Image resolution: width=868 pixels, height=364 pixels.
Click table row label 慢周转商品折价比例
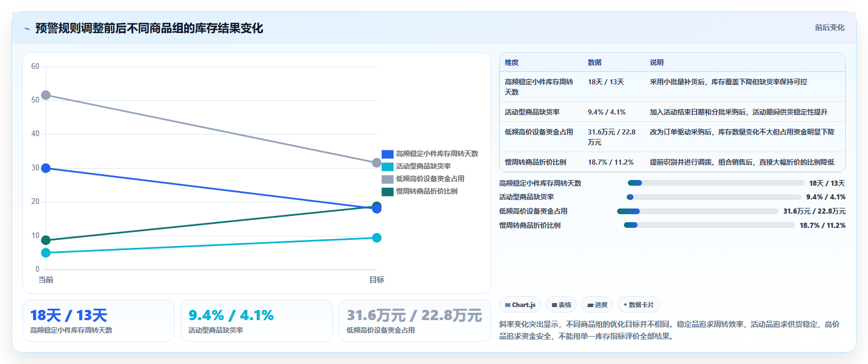536,162
